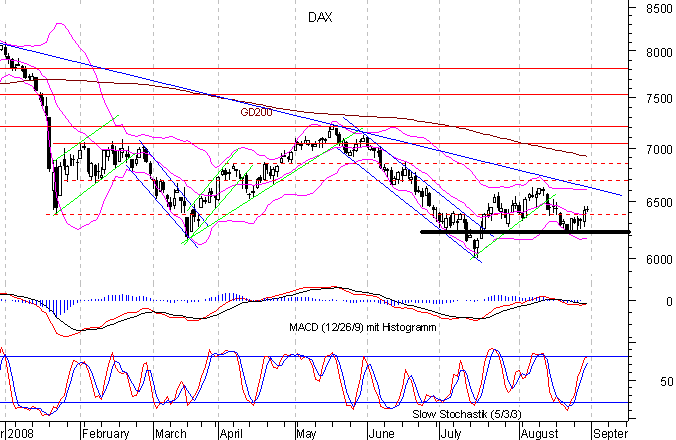The image size is (676, 440).
Task: Select the June month label
Action: 382,433
